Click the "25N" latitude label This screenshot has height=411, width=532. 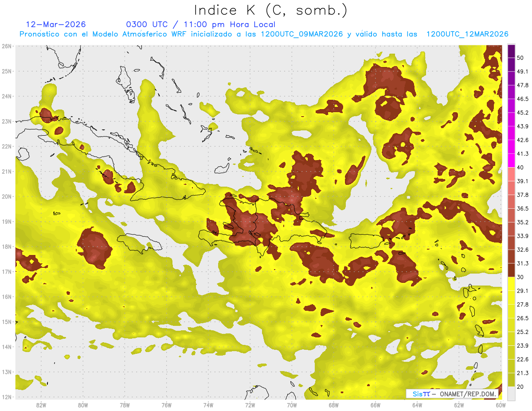click(7, 71)
